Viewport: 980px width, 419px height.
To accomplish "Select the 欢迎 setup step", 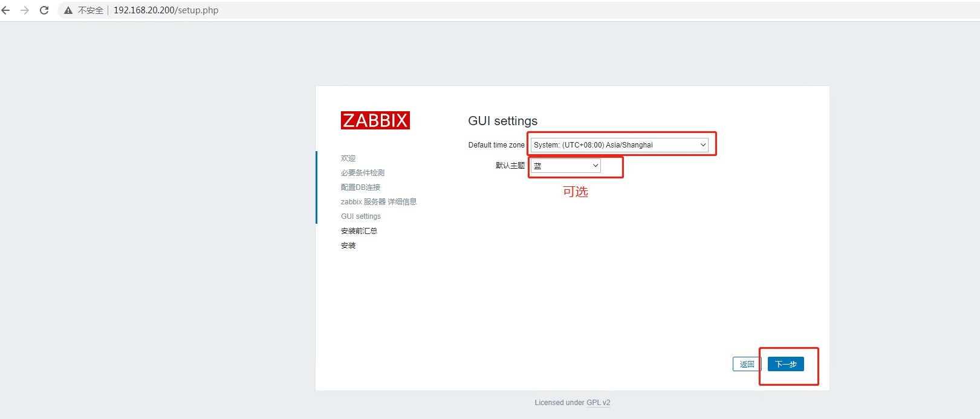I will tap(348, 158).
